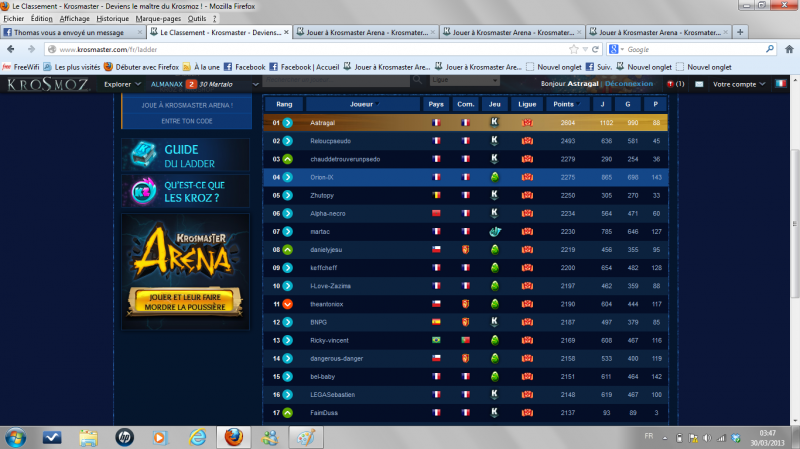Image resolution: width=800 pixels, height=449 pixels.
Task: Open the Ligue filter dropdown
Action: (x=464, y=80)
